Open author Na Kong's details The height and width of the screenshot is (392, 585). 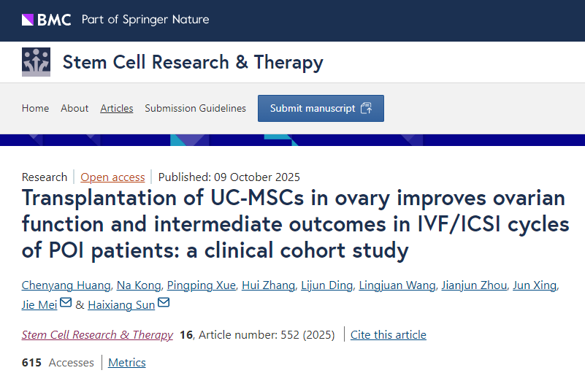coord(137,285)
